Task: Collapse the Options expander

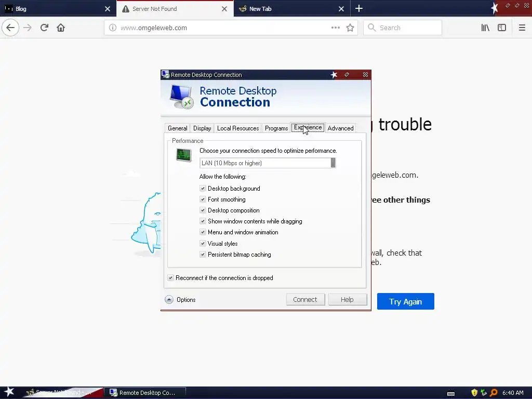Action: pyautogui.click(x=169, y=300)
